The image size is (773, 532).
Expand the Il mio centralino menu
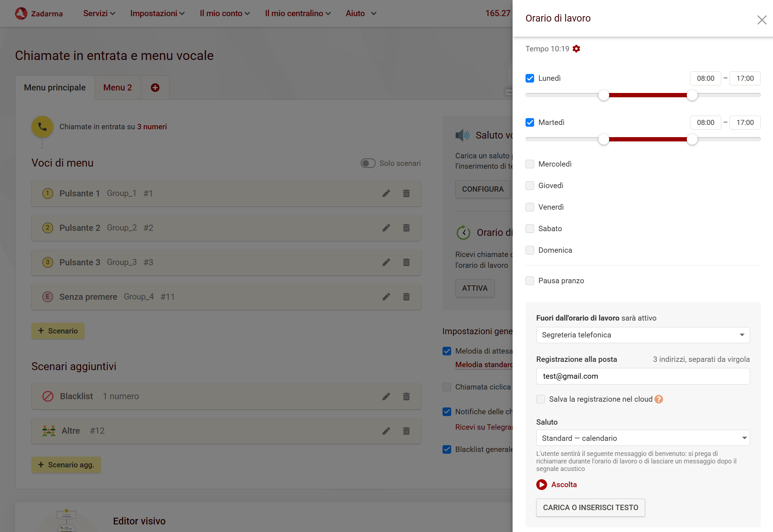[x=297, y=13]
